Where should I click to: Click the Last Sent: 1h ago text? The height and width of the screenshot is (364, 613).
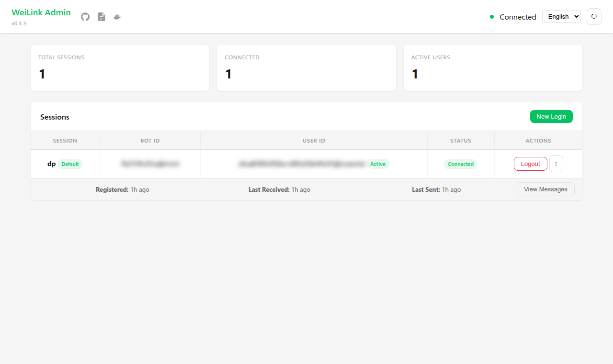point(436,190)
